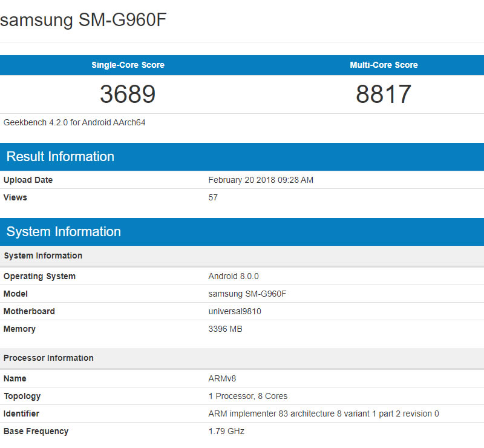Viewport: 484px width, 448px height.
Task: Click the Single-Core Score header
Action: tap(128, 65)
